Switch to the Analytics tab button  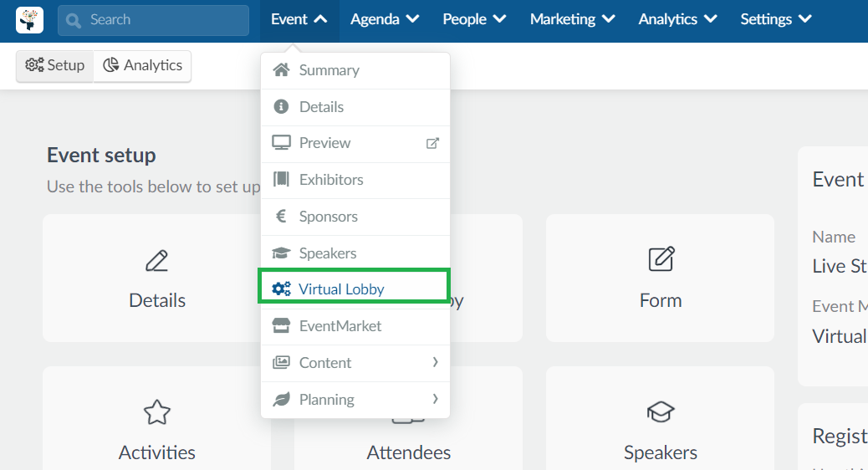tap(143, 65)
